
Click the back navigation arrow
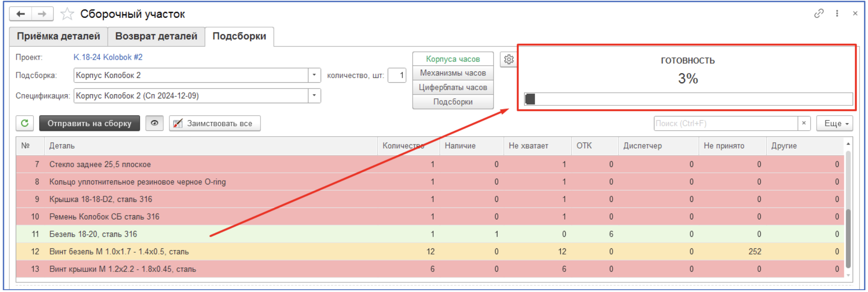point(21,14)
